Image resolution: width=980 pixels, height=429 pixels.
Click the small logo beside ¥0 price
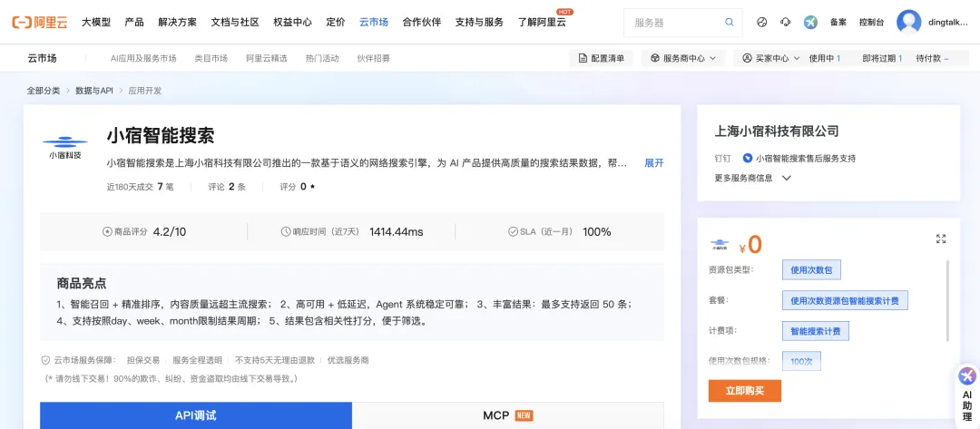click(x=720, y=245)
